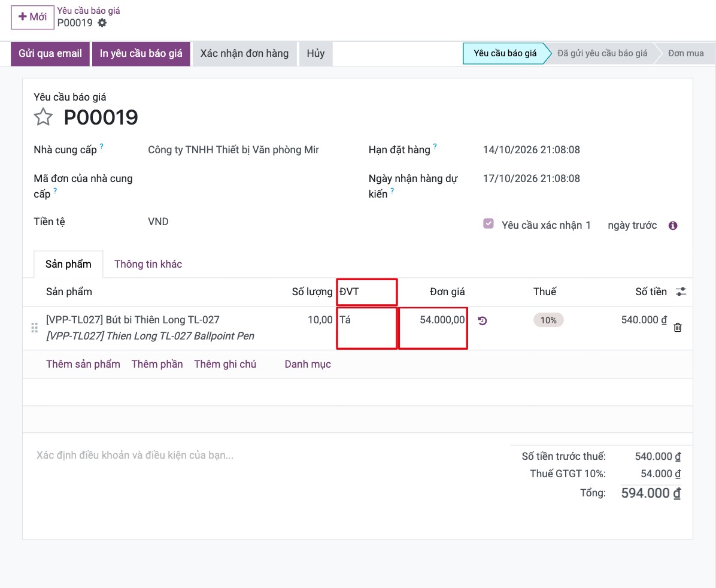The height and width of the screenshot is (588, 716).
Task: Select the Yêu cầu báo giá status stage
Action: [x=504, y=53]
